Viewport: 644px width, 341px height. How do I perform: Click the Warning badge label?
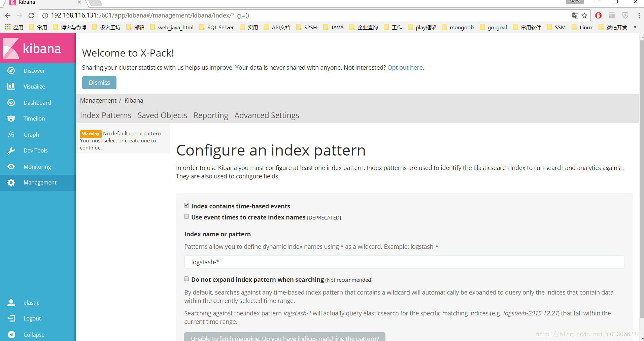point(91,134)
